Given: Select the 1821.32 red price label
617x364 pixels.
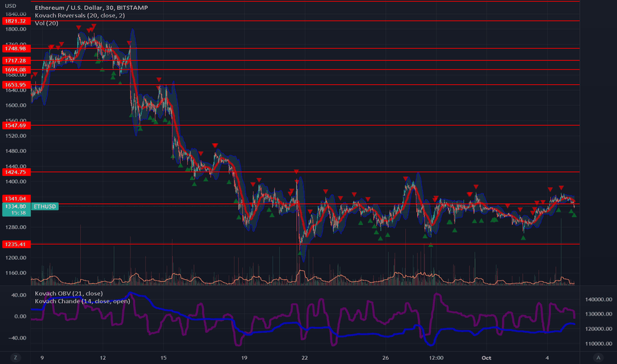Looking at the screenshot, I should [16, 21].
